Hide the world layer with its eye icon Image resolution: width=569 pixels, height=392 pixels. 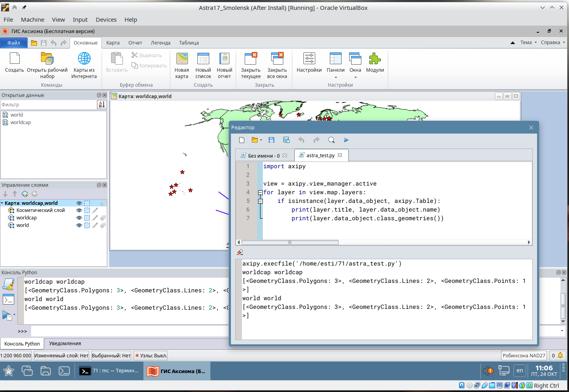point(79,225)
